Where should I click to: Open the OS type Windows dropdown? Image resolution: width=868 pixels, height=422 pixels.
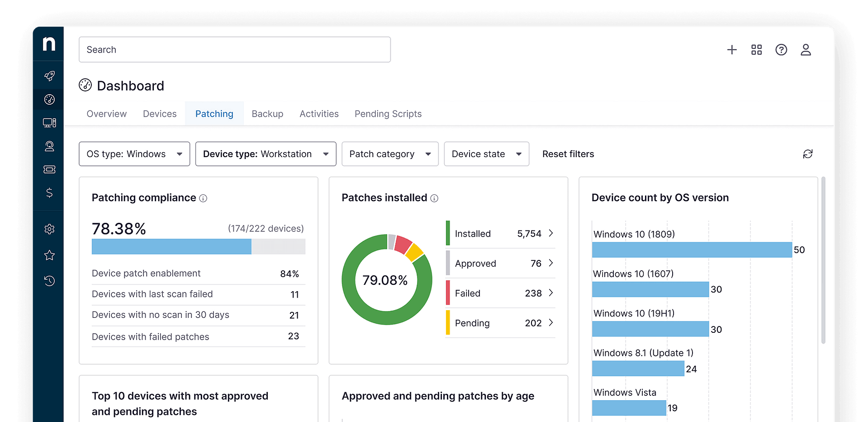tap(134, 154)
